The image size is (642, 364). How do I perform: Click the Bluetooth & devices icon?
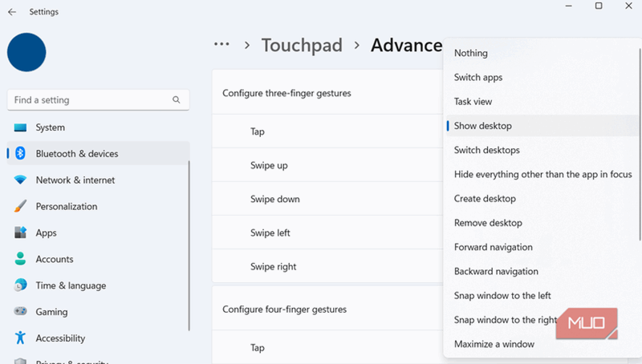click(x=20, y=154)
